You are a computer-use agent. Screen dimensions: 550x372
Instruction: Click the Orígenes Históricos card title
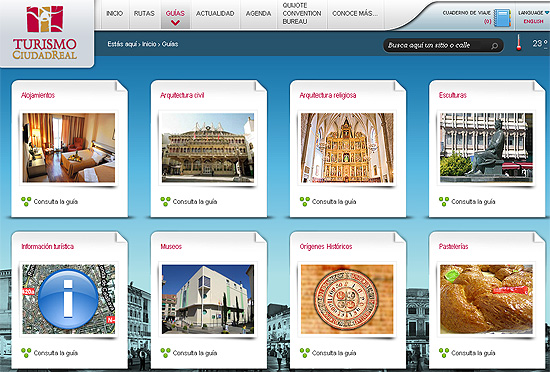(326, 246)
